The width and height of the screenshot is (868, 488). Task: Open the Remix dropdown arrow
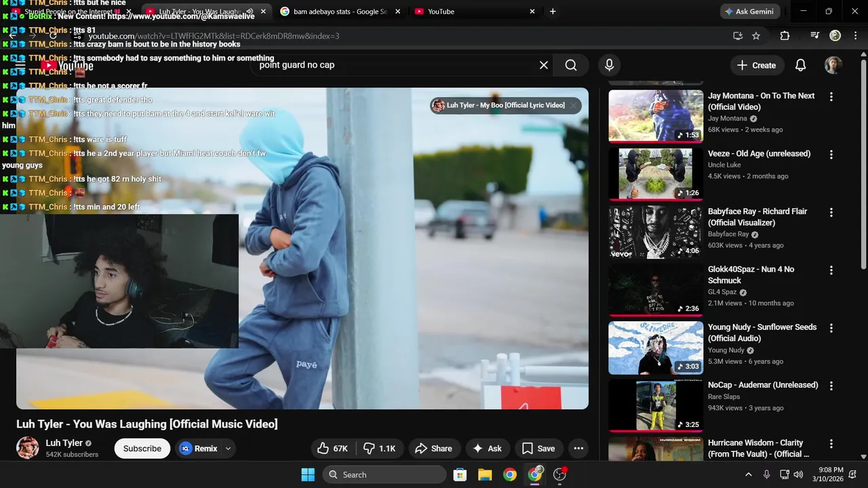(x=228, y=449)
